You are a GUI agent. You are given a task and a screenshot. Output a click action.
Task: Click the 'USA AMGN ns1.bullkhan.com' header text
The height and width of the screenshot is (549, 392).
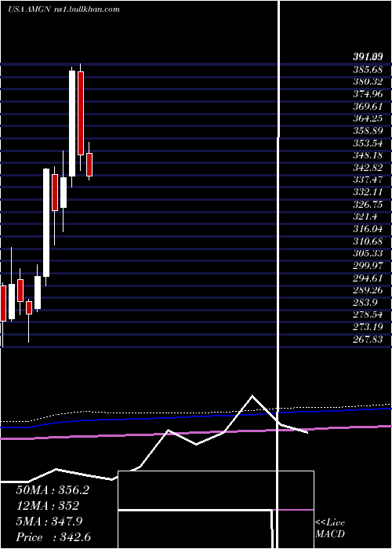[64, 9]
